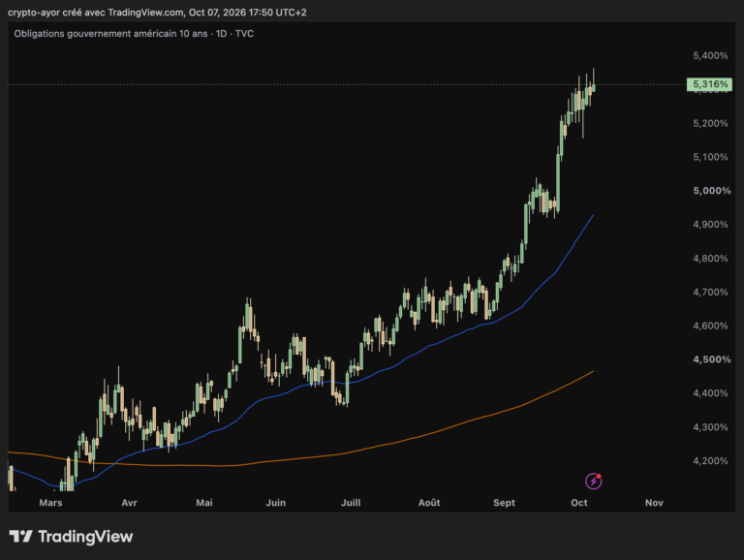Click the Nov label on time axis
Screen dimensions: 744x560
coord(654,503)
